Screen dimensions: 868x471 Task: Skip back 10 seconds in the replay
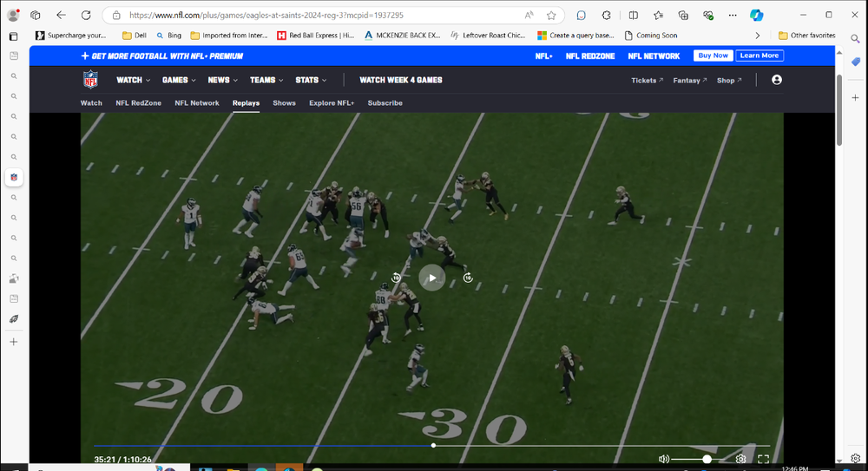396,278
